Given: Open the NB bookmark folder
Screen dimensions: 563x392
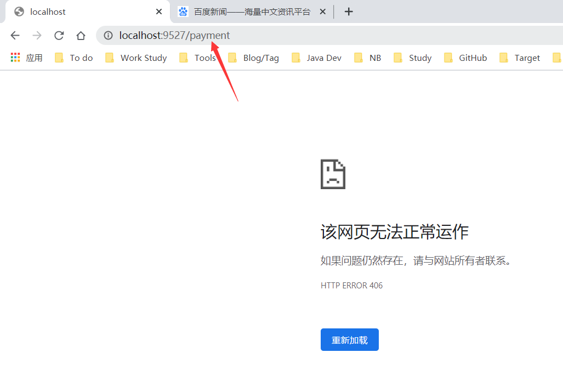Looking at the screenshot, I should click(x=367, y=58).
